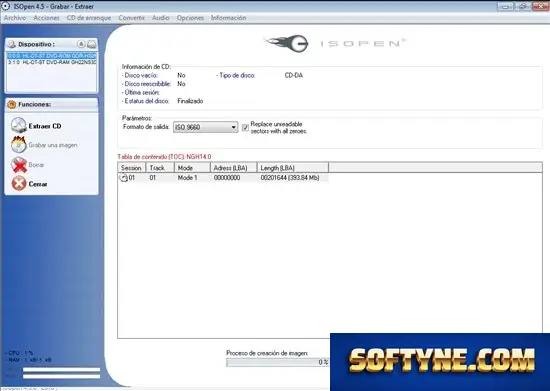
Task: Open the Convertir menu
Action: click(132, 18)
